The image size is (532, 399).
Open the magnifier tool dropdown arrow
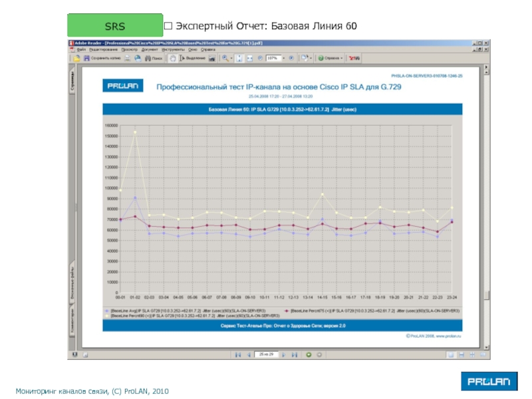[231, 59]
